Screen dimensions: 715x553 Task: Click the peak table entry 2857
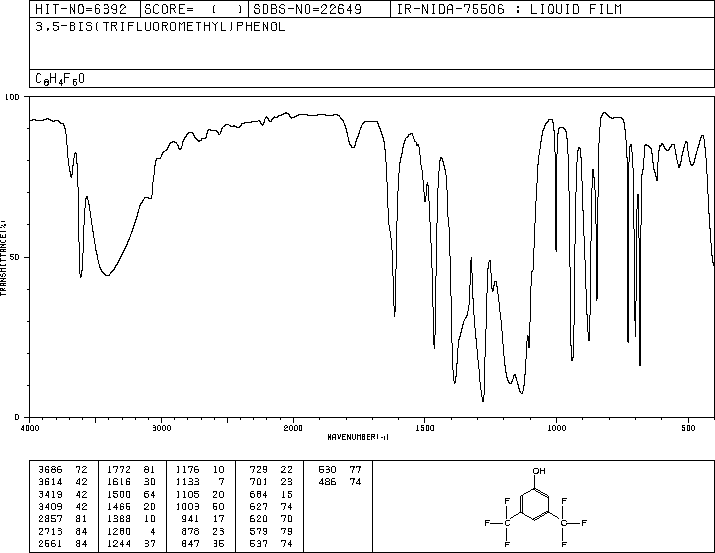coord(50,519)
